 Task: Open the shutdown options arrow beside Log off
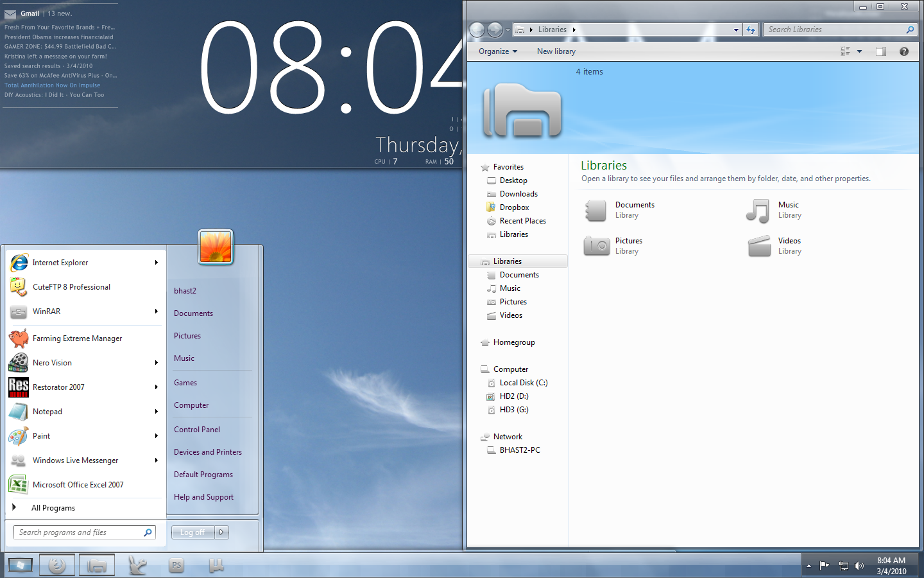[x=221, y=532]
